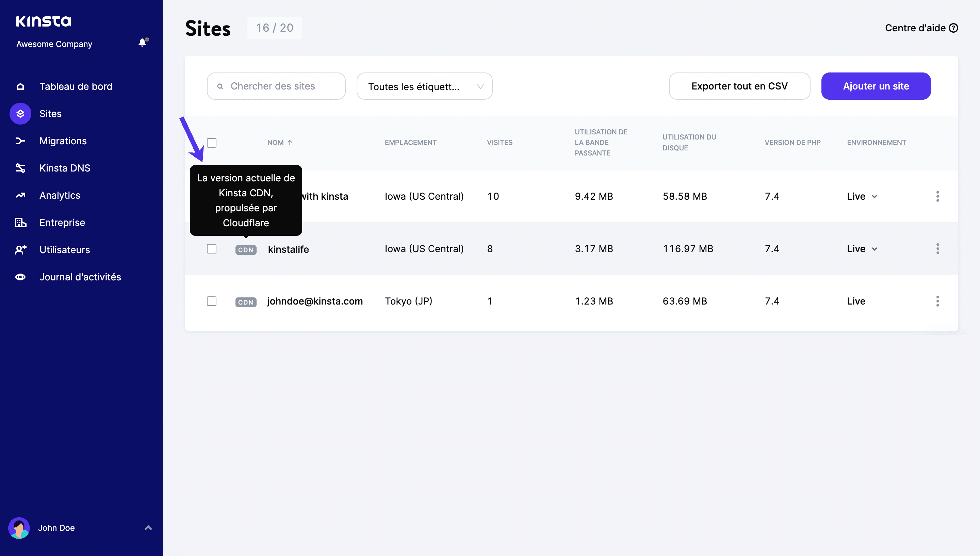Image resolution: width=980 pixels, height=556 pixels.
Task: Open Kinsta DNS from the sidebar
Action: tap(65, 168)
